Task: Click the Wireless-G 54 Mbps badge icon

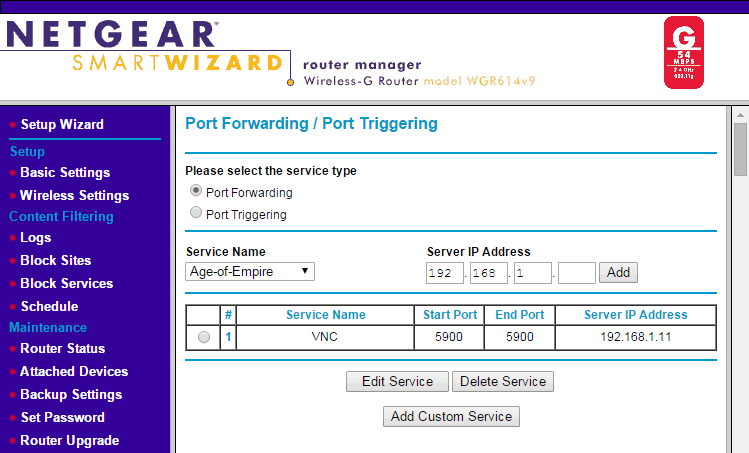Action: pyautogui.click(x=684, y=52)
